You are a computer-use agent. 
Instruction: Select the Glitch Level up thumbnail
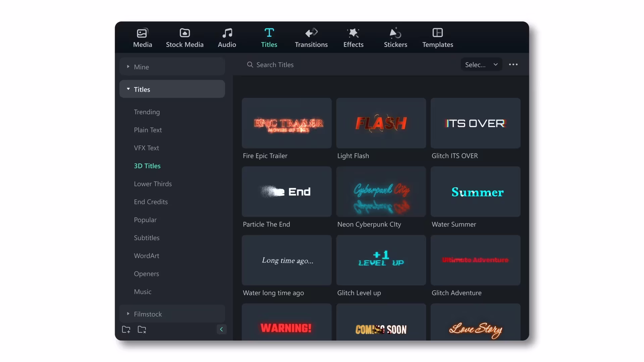(381, 260)
